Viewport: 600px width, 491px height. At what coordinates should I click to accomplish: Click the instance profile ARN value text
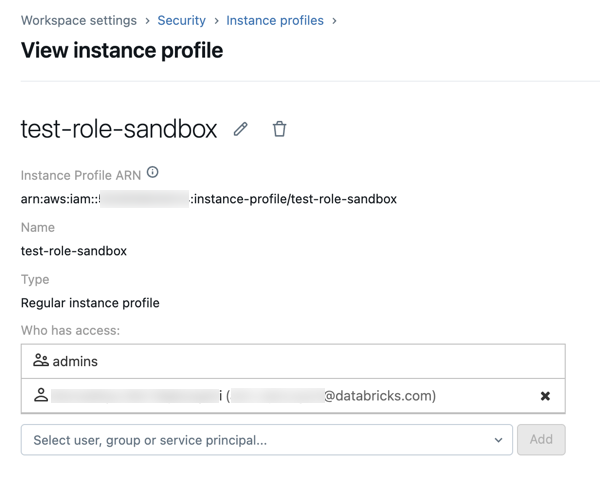[209, 199]
